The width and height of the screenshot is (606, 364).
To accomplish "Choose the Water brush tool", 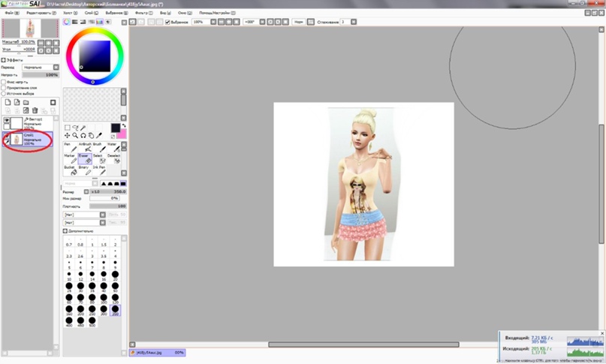I will tap(113, 146).
